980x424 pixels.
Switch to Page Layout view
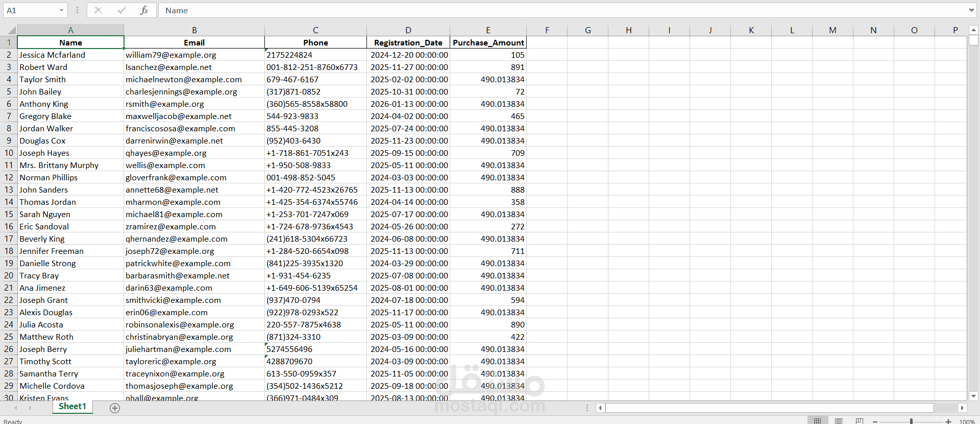(x=839, y=421)
